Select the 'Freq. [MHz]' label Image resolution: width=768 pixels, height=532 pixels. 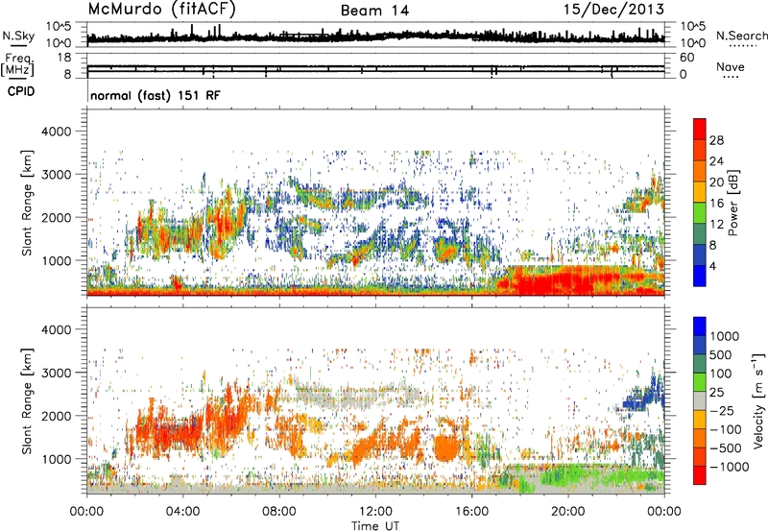[x=17, y=65]
